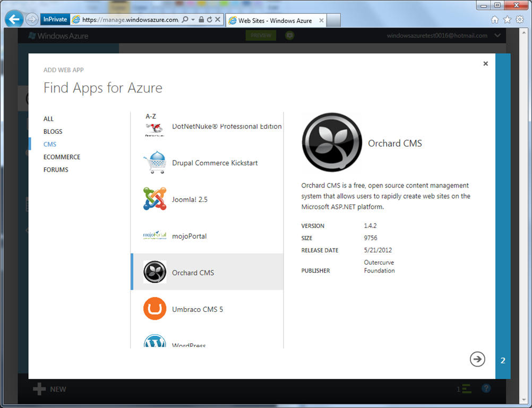Click the next arrow to continue
The image size is (532, 408).
(477, 359)
